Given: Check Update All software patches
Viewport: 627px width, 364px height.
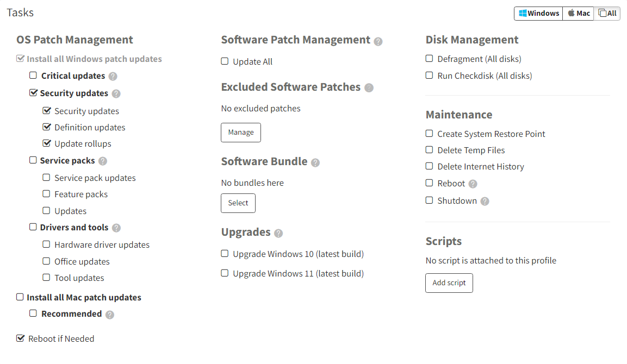Looking at the screenshot, I should click(x=225, y=61).
